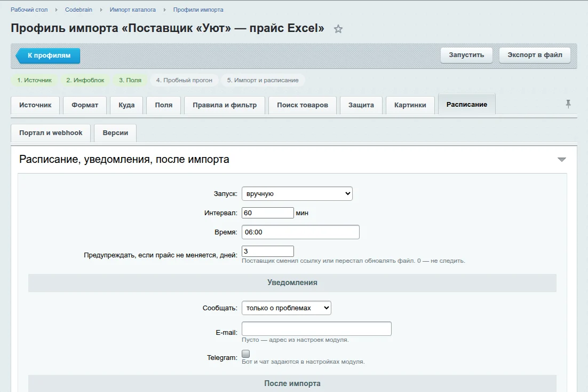Open the Куда tab
The width and height of the screenshot is (588, 392).
pyautogui.click(x=126, y=105)
